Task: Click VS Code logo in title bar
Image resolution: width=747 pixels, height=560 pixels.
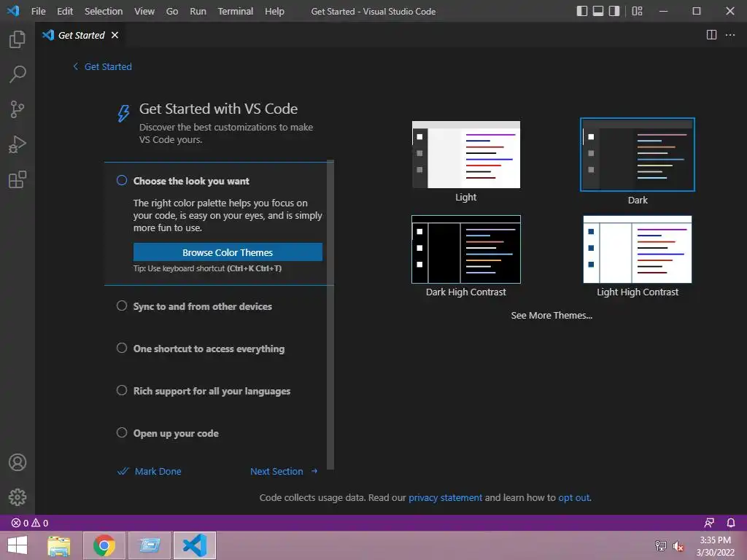Action: (13, 10)
